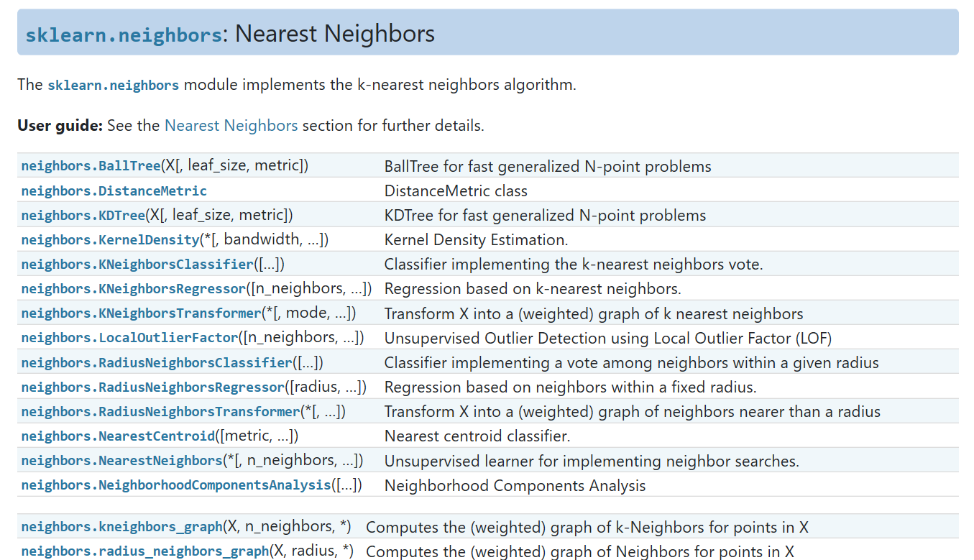Click 'Unsupervised learner for implementing neighbor searches.' text
The height and width of the screenshot is (560, 974).
pyautogui.click(x=592, y=460)
